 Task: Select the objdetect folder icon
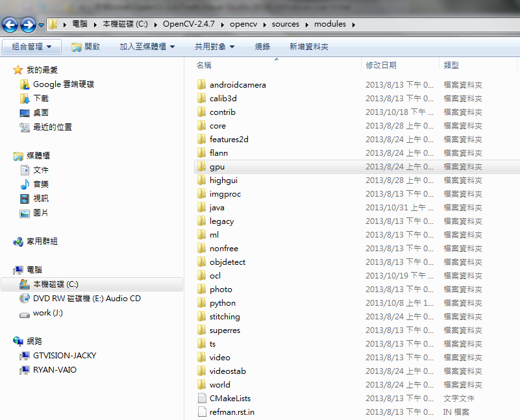pyautogui.click(x=201, y=262)
